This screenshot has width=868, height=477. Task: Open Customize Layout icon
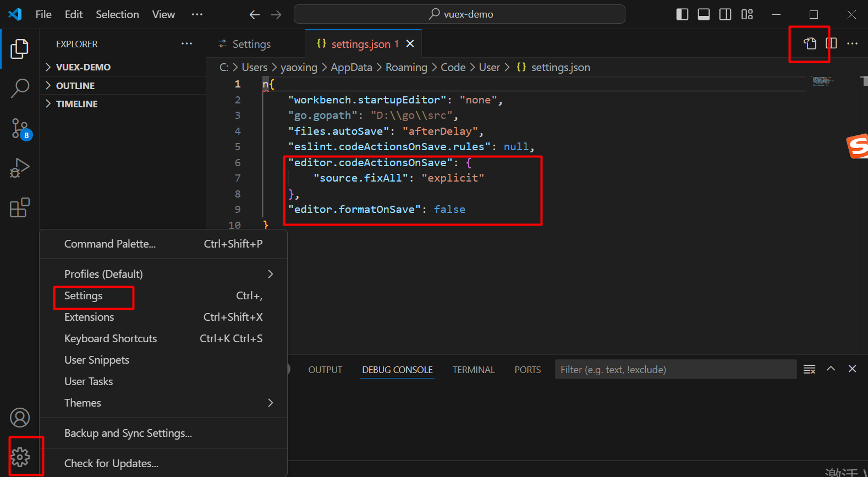coord(747,14)
